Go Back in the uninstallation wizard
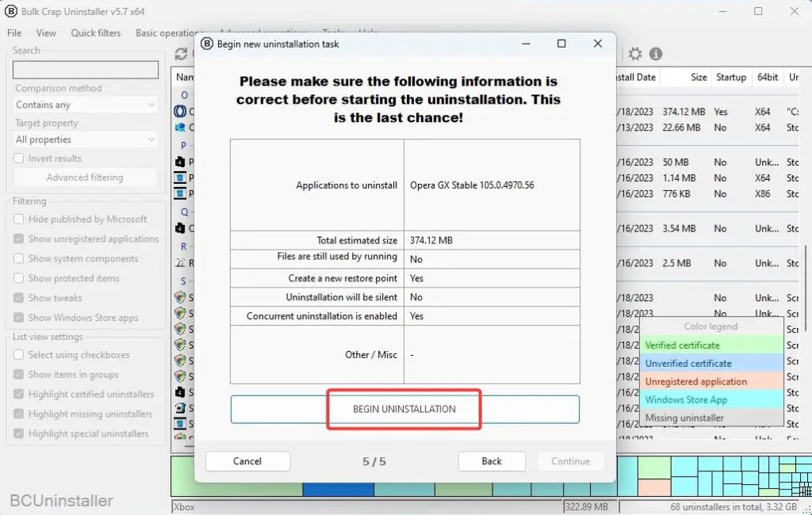Viewport: 812px width, 515px height. pyautogui.click(x=492, y=460)
